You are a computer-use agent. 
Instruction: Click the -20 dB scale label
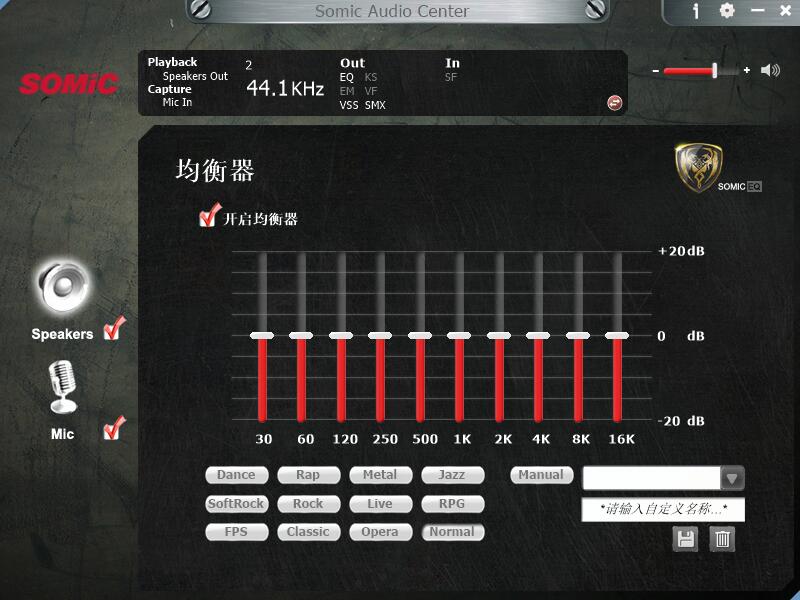coord(682,421)
